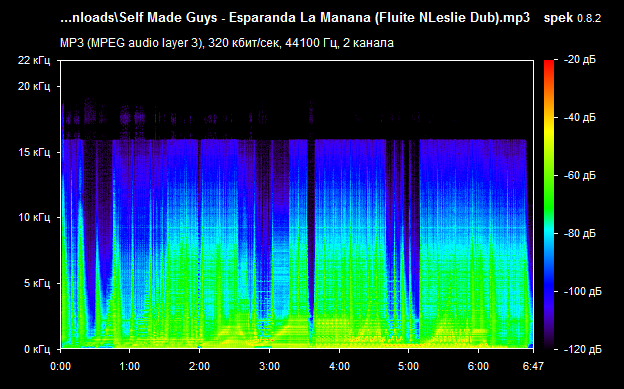Click the -60 дБ green level label
624x389 pixels.
[580, 176]
